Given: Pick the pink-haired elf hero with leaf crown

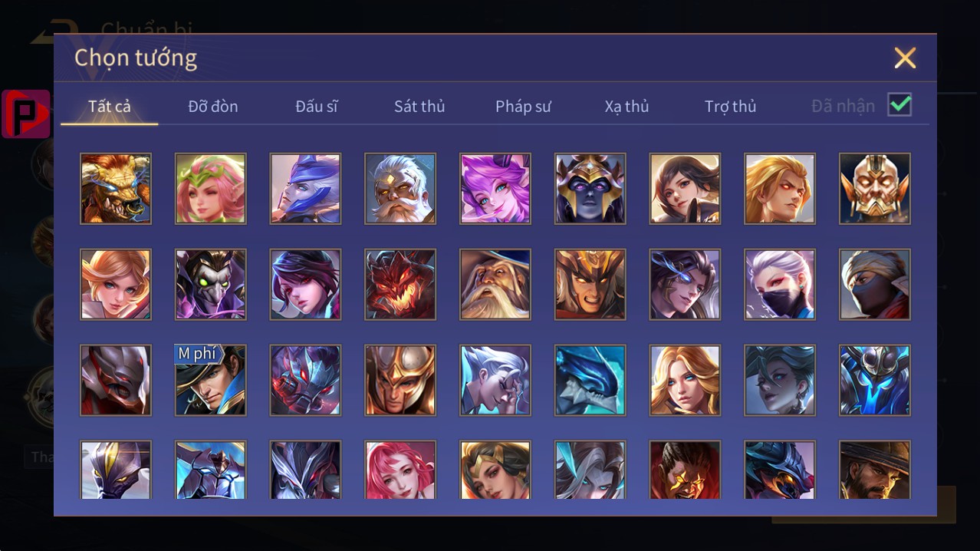Looking at the screenshot, I should coord(211,189).
